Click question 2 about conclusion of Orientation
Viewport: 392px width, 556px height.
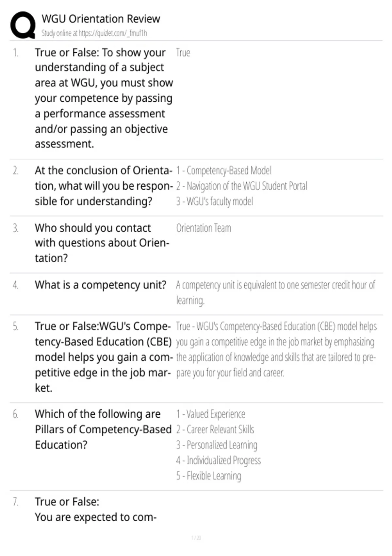[104, 186]
